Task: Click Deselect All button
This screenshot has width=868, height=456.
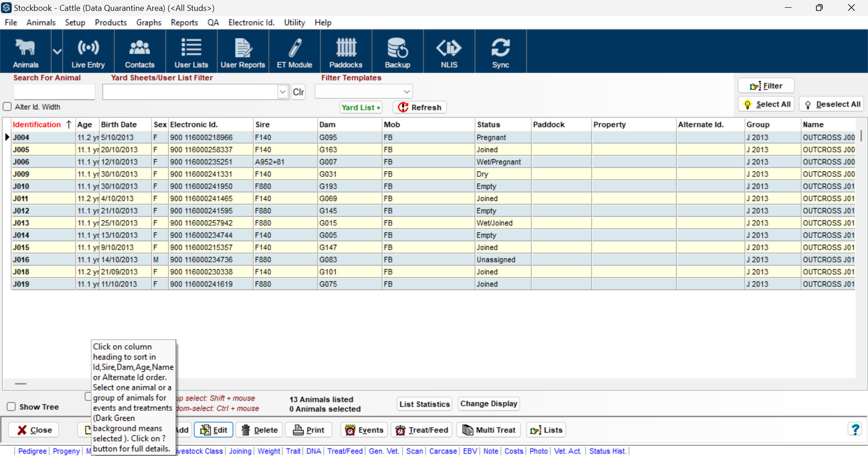Action: pos(831,104)
